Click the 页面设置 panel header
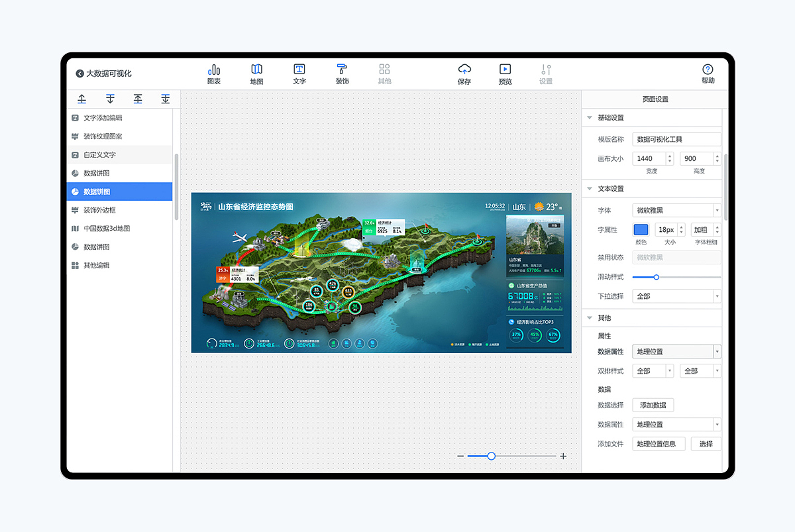 click(655, 99)
